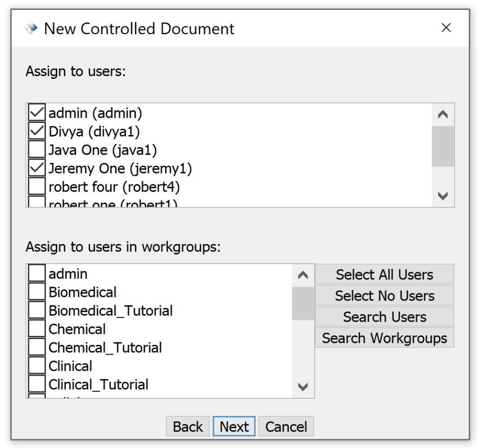
Task: Go to the Next wizard step
Action: pyautogui.click(x=234, y=426)
